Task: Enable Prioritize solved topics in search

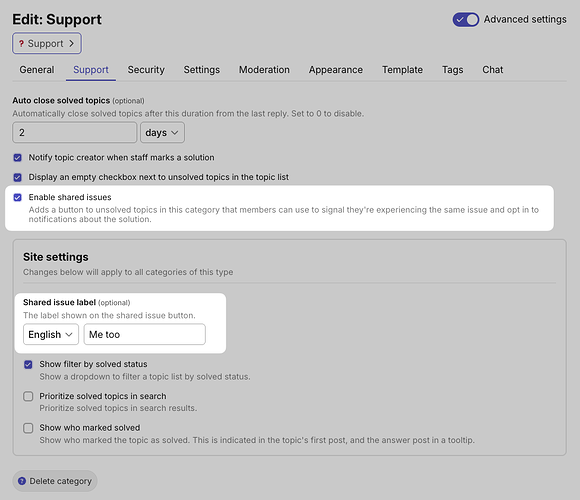Action: tap(28, 396)
